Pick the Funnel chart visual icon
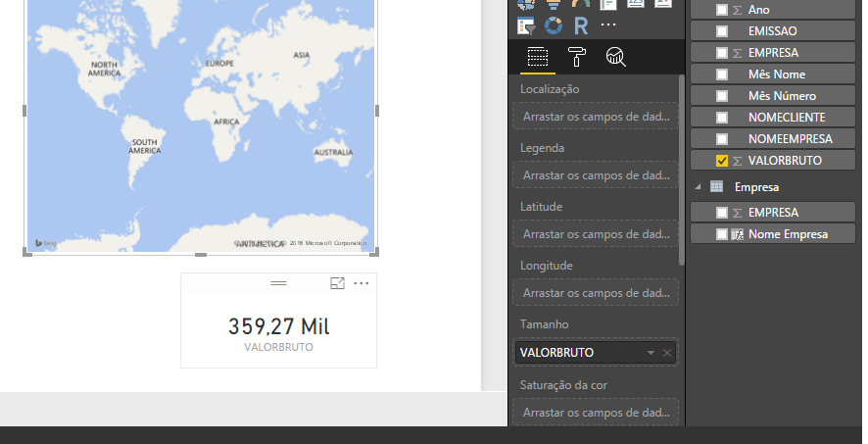Viewport: 868px width, 444px height. point(554,5)
